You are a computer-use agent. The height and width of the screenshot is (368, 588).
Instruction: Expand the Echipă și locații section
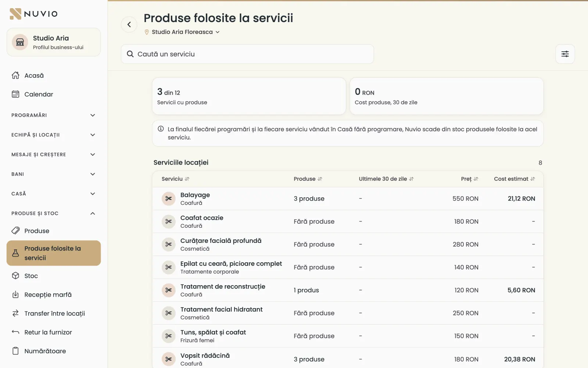54,135
